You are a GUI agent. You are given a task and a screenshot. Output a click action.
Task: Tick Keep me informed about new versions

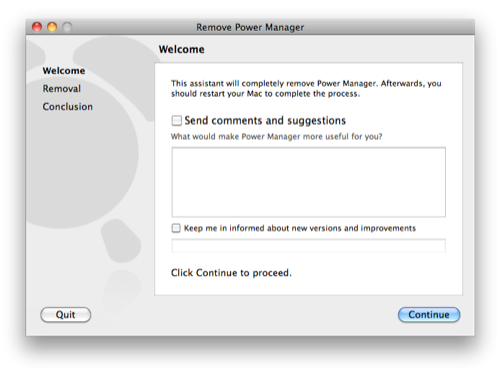pyautogui.click(x=176, y=228)
